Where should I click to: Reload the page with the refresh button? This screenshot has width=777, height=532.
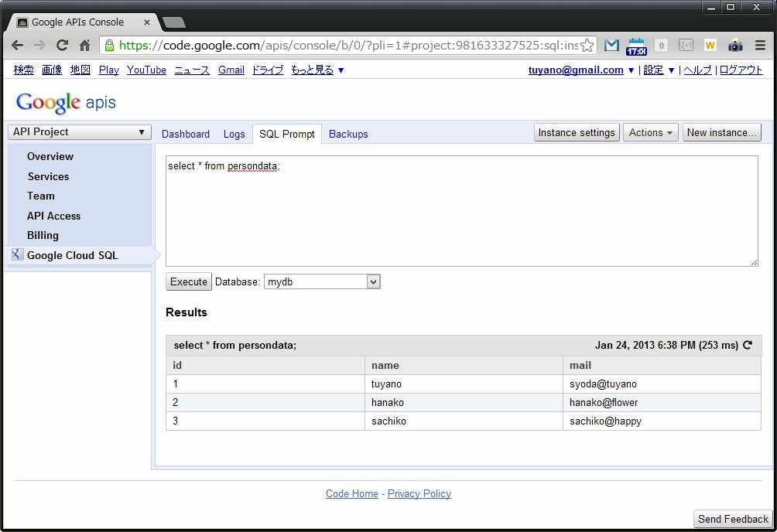[x=63, y=46]
